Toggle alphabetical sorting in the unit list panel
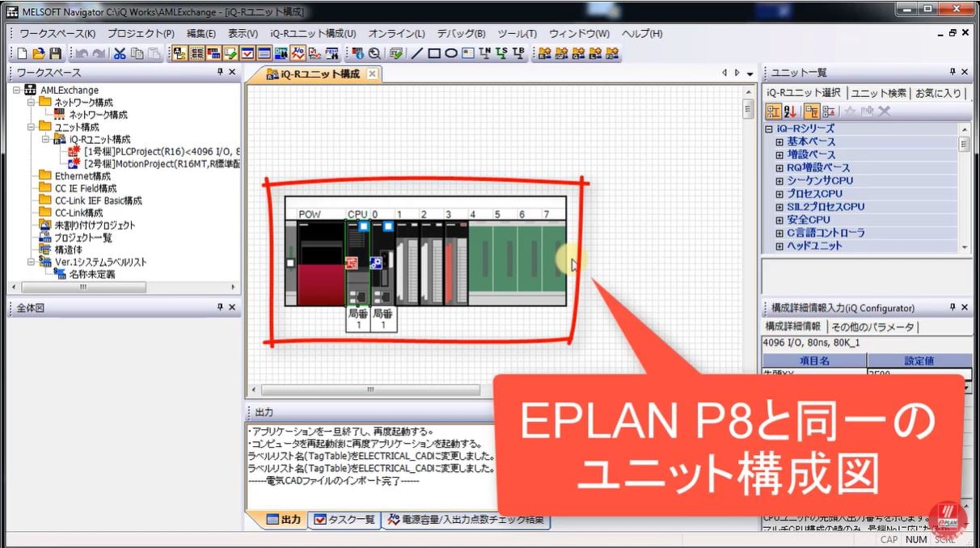The width and height of the screenshot is (980, 548). click(789, 110)
